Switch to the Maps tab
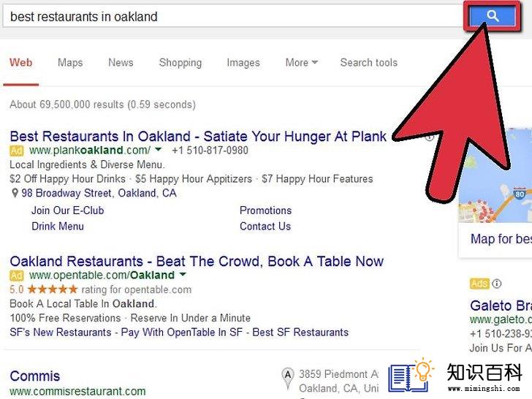The width and height of the screenshot is (532, 399). [70, 62]
